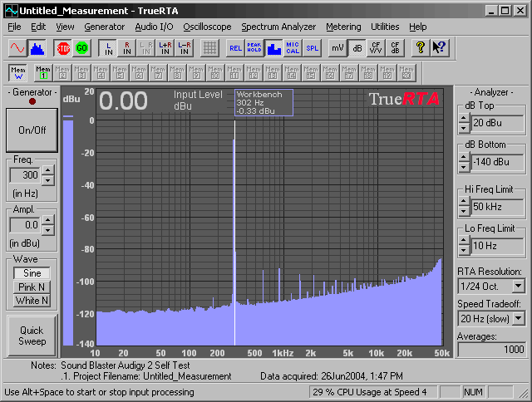Select the Sine wave option
Screen dimensions: 532x402
point(32,273)
